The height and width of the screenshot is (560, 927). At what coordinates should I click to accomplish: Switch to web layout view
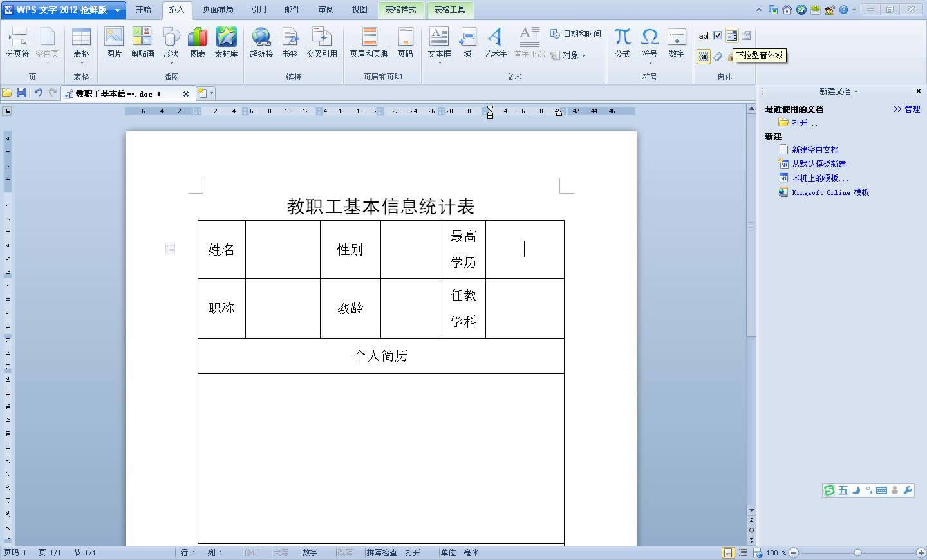[757, 553]
